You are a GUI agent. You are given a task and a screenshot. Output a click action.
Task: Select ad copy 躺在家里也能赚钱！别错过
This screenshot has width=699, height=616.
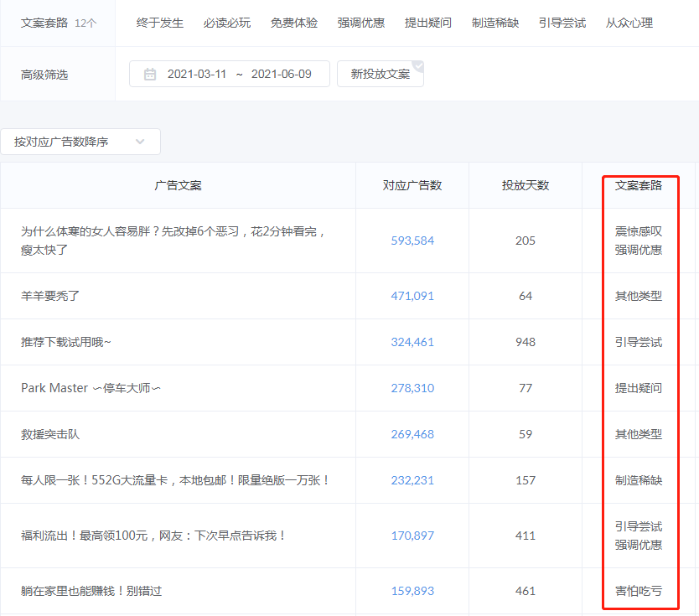pyautogui.click(x=91, y=591)
